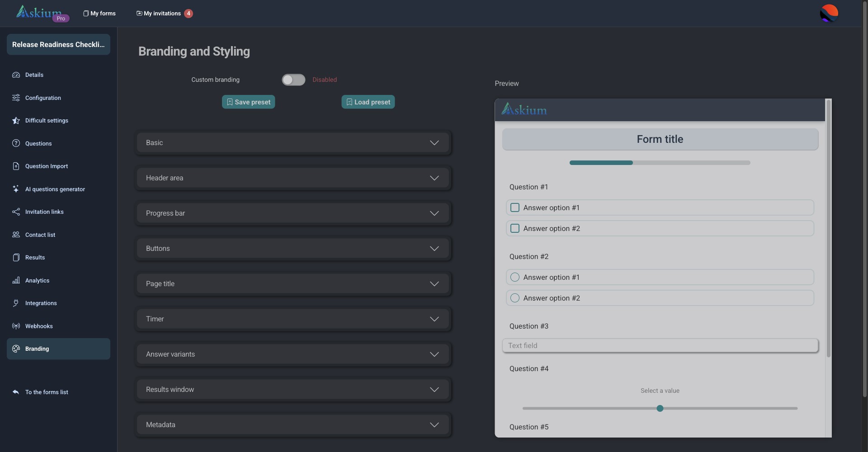This screenshot has width=868, height=452.
Task: Click the Invitation links share icon
Action: coord(16,212)
